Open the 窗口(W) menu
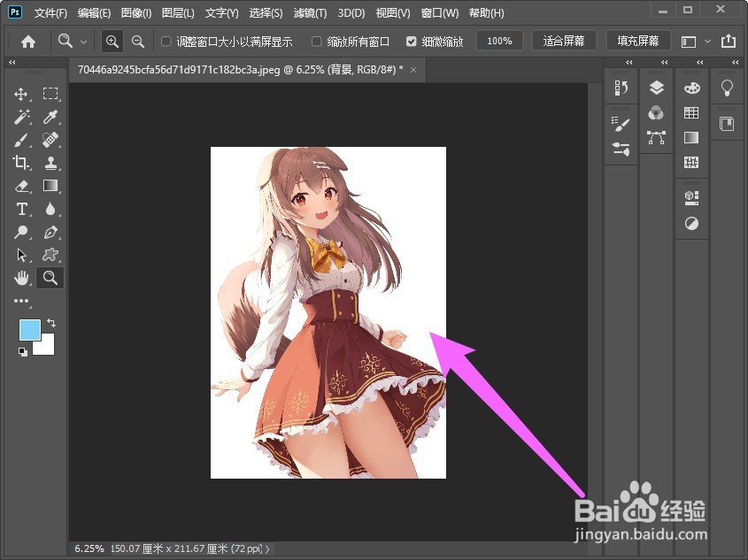This screenshot has height=560, width=748. (439, 13)
